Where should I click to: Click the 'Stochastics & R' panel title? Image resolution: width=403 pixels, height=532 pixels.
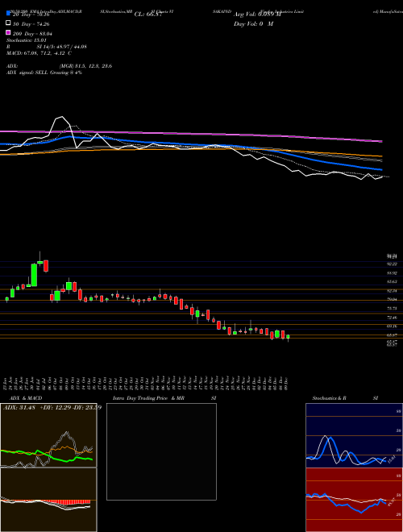coord(329,398)
